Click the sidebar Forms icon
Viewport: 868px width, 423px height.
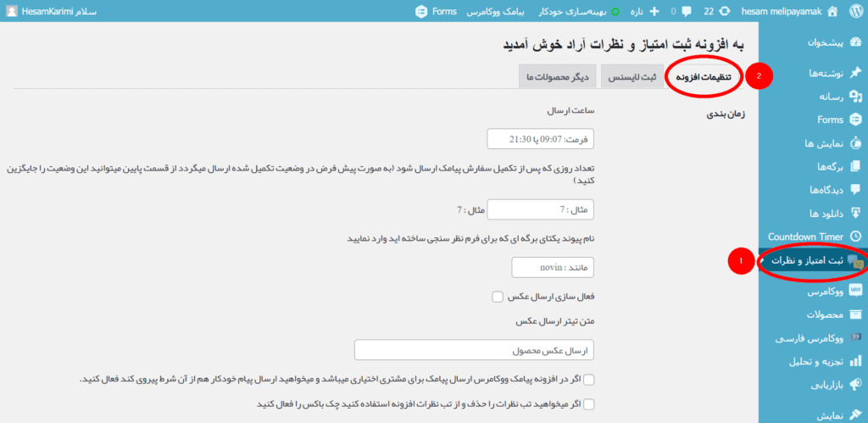click(x=856, y=120)
